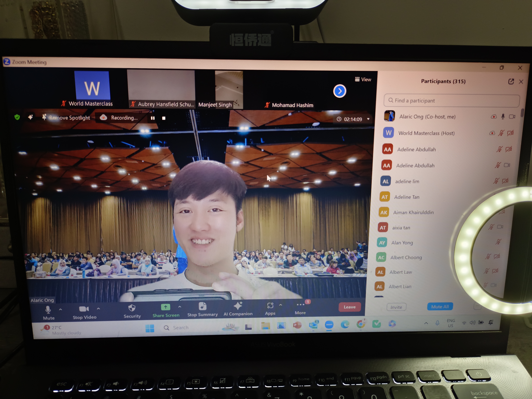
Task: Pause the meeting recording
Action: 153,118
